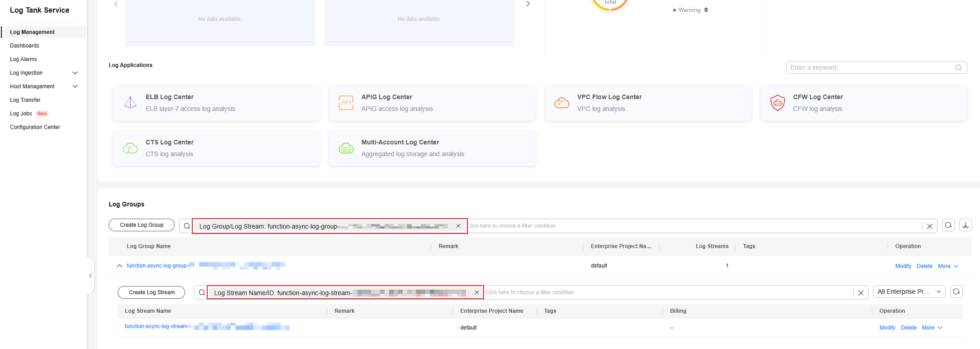Screen dimensions: 980x349
Task: Open More options for the log group
Action: (x=948, y=266)
